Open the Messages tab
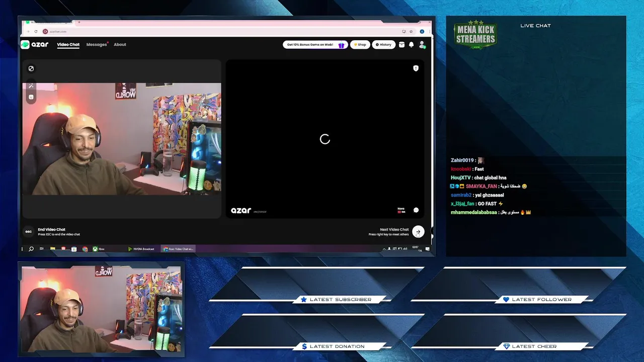 coord(97,44)
